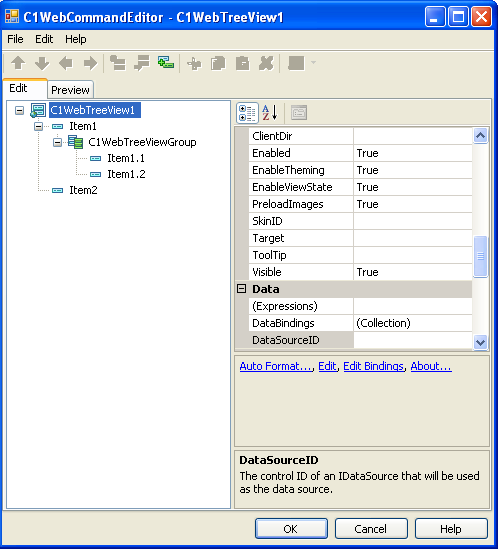Click the gray square toolbar button
498x549 pixels.
(296, 63)
